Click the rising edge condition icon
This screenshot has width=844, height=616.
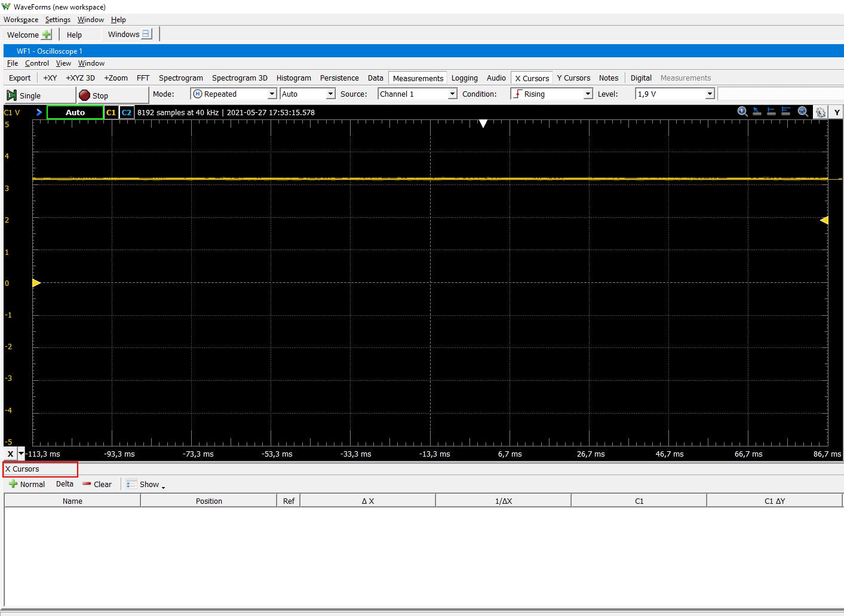[x=517, y=94]
